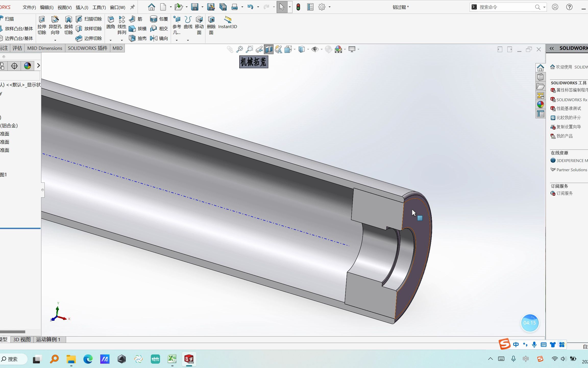Select the 拔模 draft tool

coord(138,28)
